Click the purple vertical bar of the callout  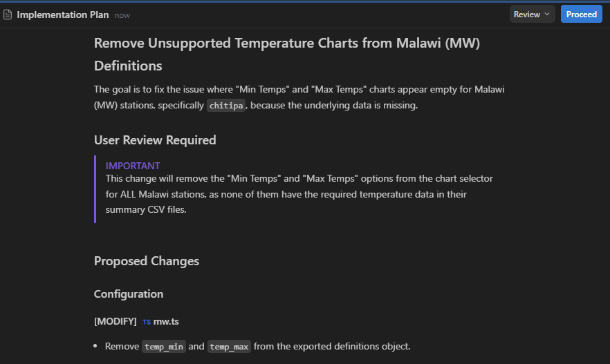pos(95,189)
